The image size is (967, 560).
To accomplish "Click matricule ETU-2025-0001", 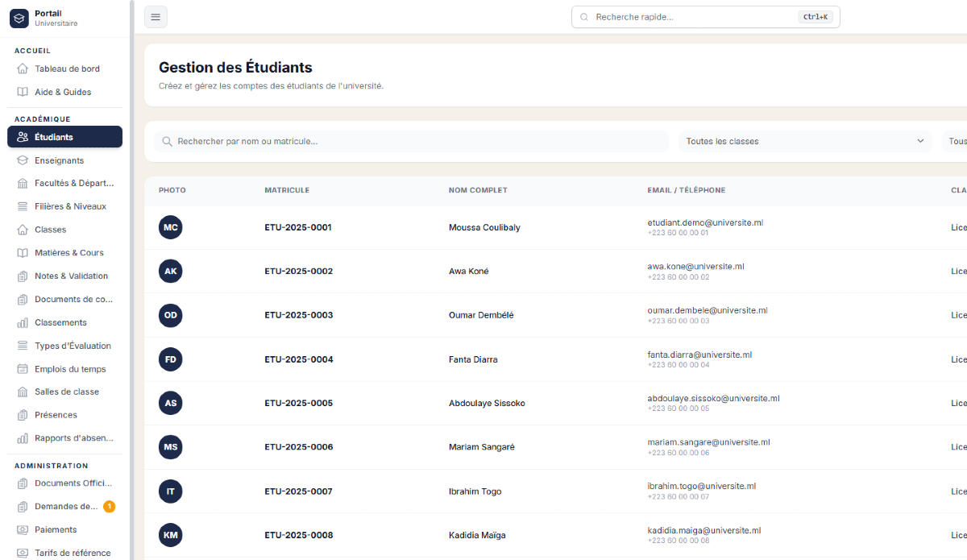I will 298,227.
